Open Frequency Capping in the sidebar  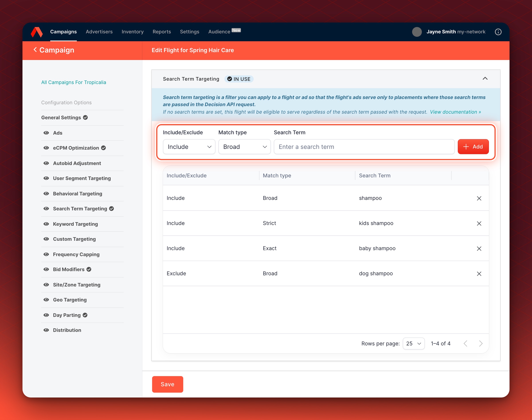(x=76, y=254)
